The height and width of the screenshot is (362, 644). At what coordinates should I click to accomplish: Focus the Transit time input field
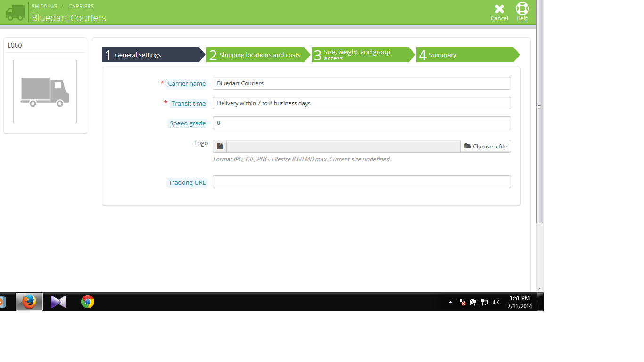click(x=362, y=103)
